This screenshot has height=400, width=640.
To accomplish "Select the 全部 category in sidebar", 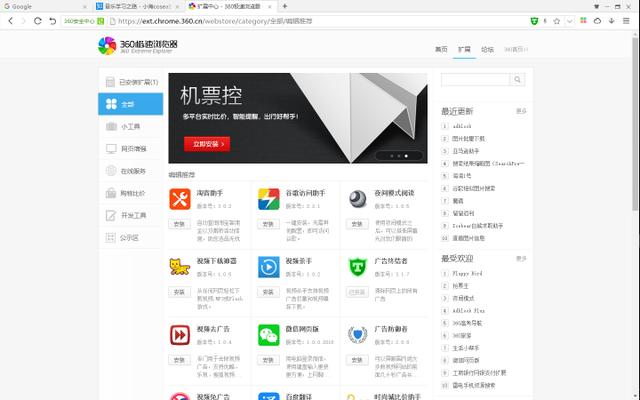I will [x=131, y=104].
